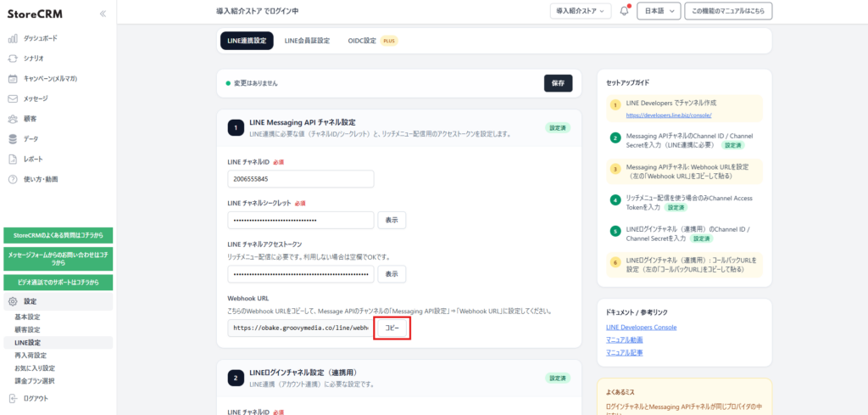The width and height of the screenshot is (868, 415).
Task: Click the LINE チャネルID input field
Action: point(301,179)
